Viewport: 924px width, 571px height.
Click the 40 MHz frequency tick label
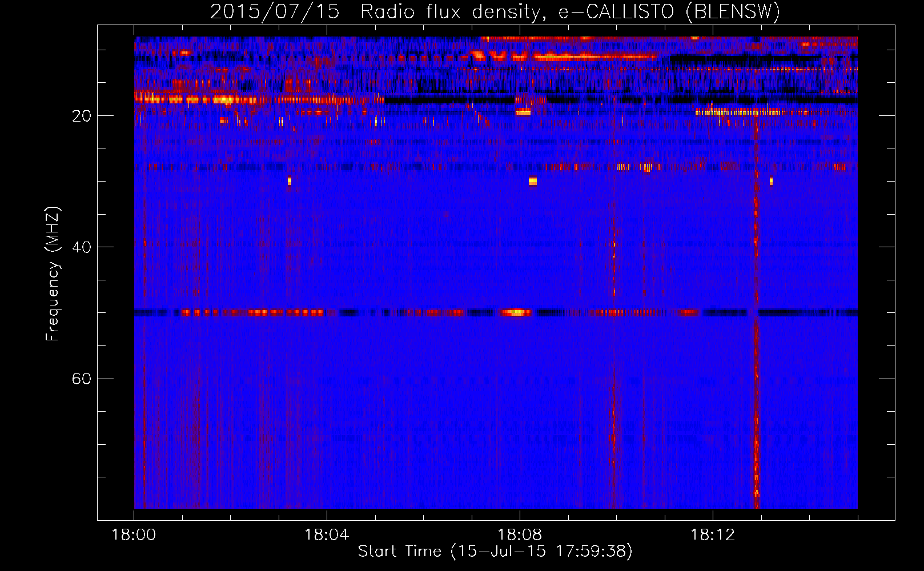coord(81,247)
